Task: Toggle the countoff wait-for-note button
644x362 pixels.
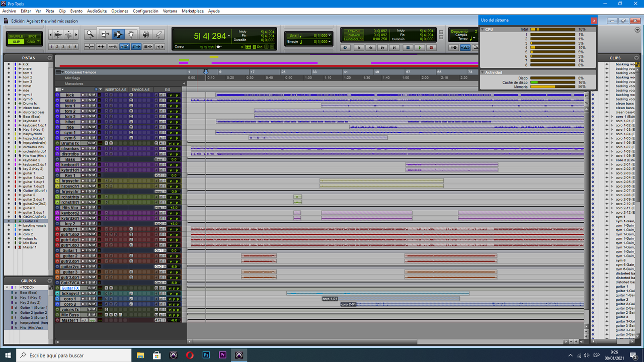Action: click(453, 48)
